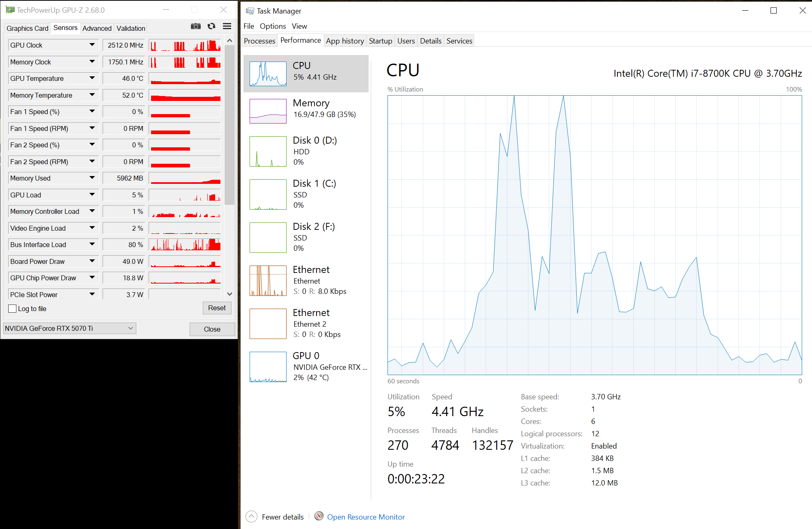The width and height of the screenshot is (812, 529).
Task: Click the GPU-Z app icon in title bar
Action: [x=10, y=10]
